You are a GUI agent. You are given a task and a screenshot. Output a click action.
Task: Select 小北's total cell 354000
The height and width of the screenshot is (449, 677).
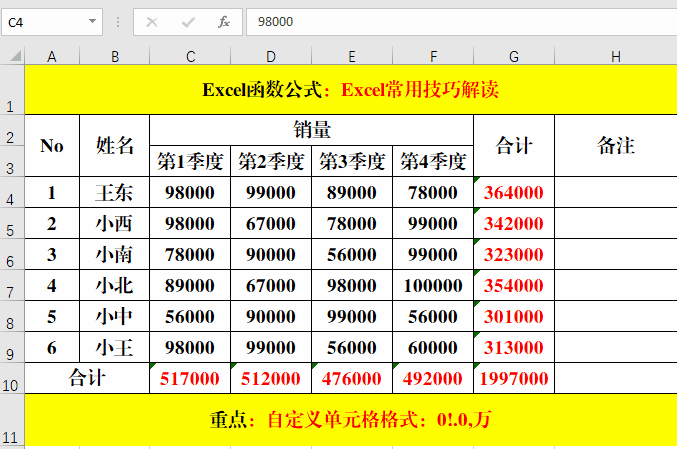click(514, 285)
